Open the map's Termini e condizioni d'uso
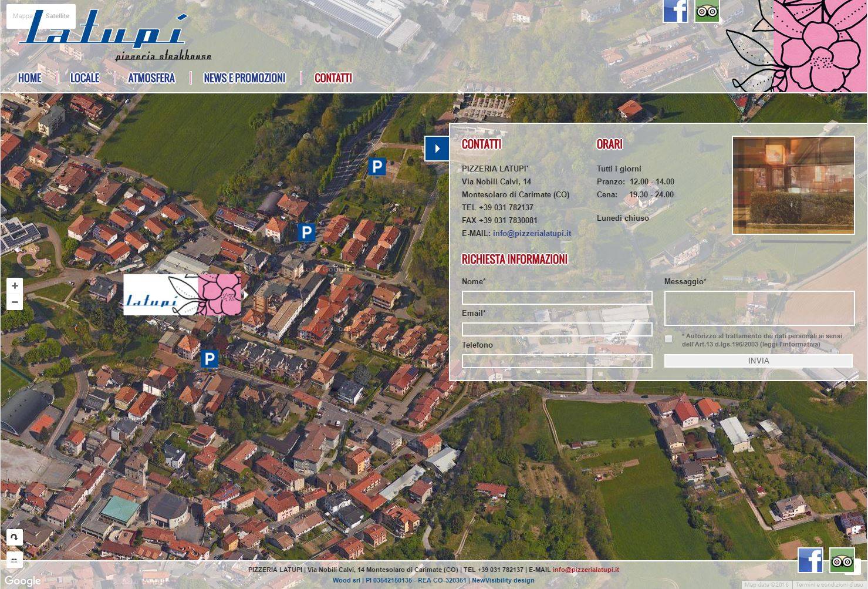This screenshot has height=589, width=868. pos(830,585)
